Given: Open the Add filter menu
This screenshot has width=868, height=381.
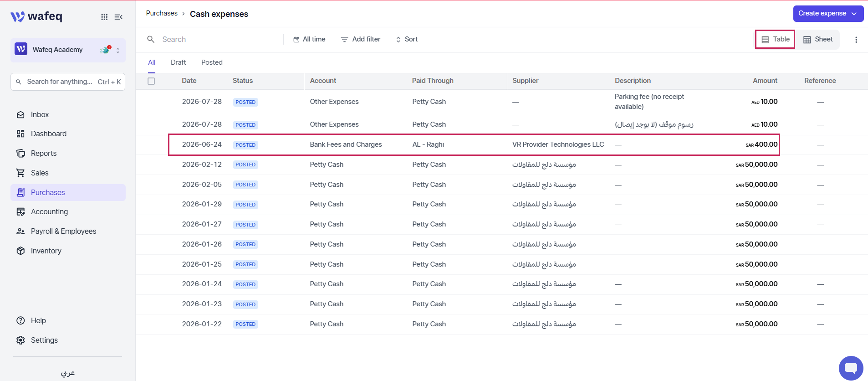Looking at the screenshot, I should tap(360, 40).
